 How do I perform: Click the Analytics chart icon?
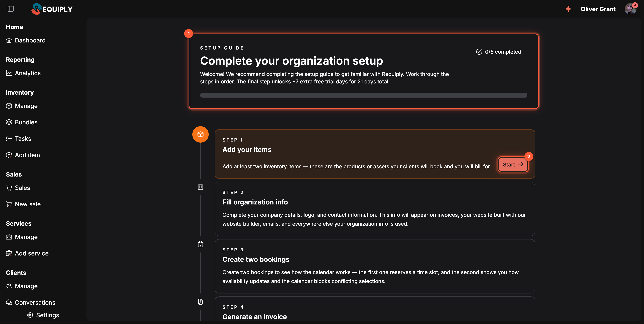(9, 73)
